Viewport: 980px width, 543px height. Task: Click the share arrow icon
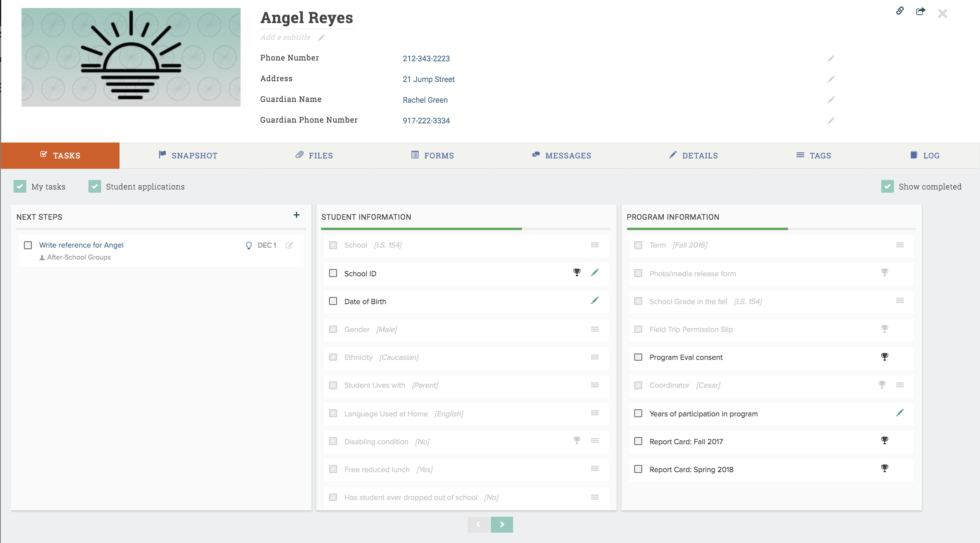920,11
